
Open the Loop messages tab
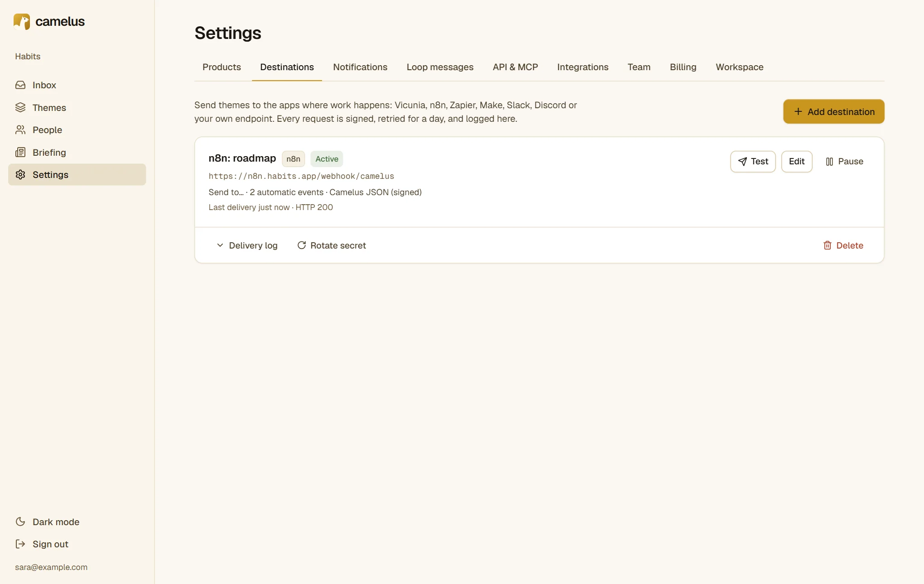[440, 67]
